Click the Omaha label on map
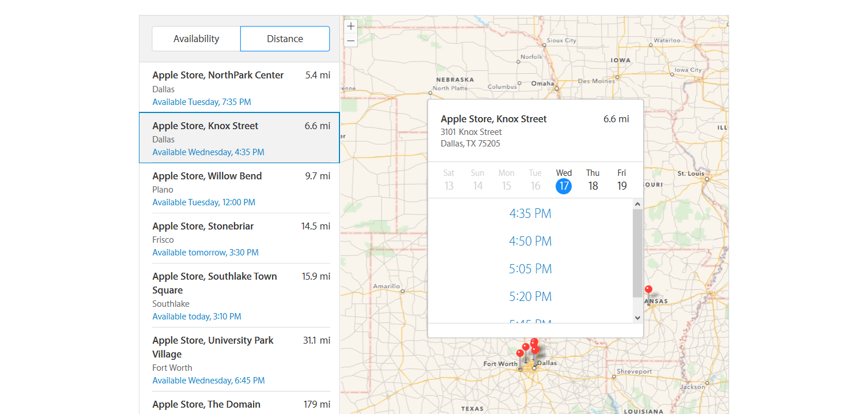 542,83
